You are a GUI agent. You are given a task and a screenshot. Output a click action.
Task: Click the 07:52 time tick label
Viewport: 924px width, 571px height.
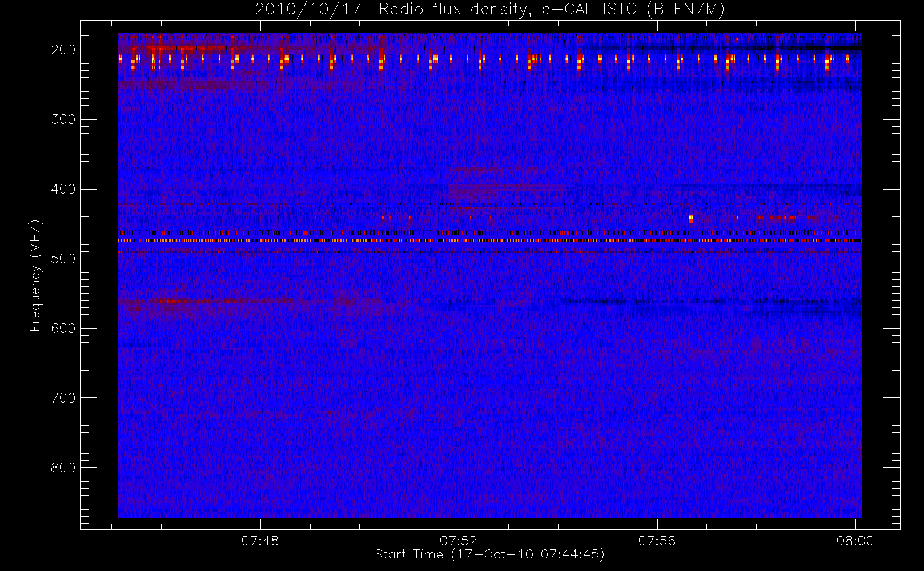click(459, 541)
